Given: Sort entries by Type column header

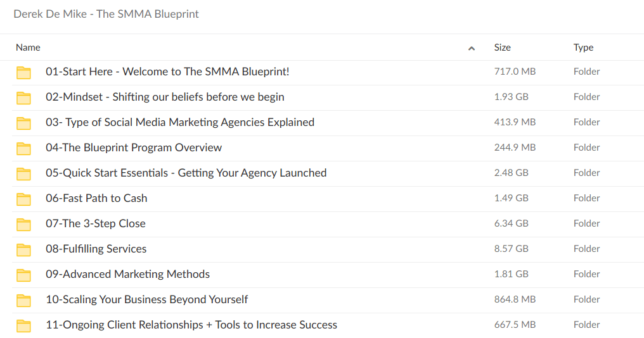Looking at the screenshot, I should 583,47.
